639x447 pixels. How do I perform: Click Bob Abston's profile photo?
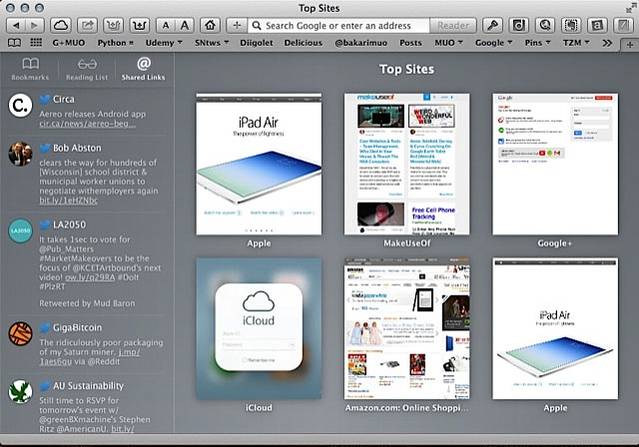tap(20, 154)
